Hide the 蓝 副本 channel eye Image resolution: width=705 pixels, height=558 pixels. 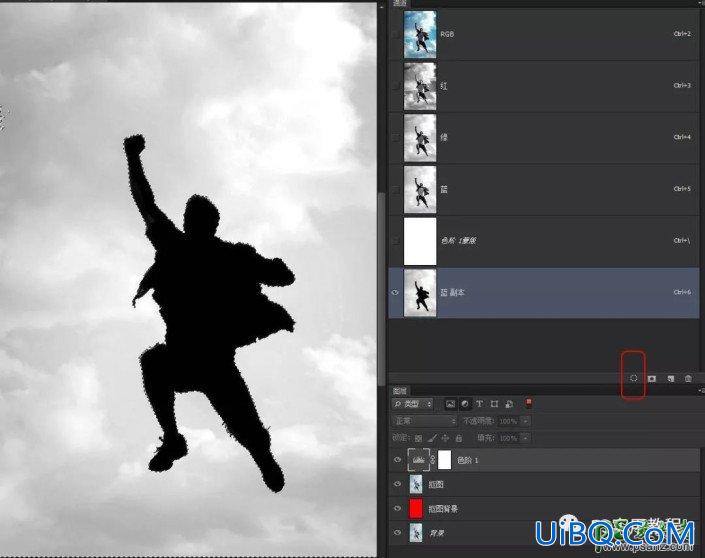tap(396, 292)
